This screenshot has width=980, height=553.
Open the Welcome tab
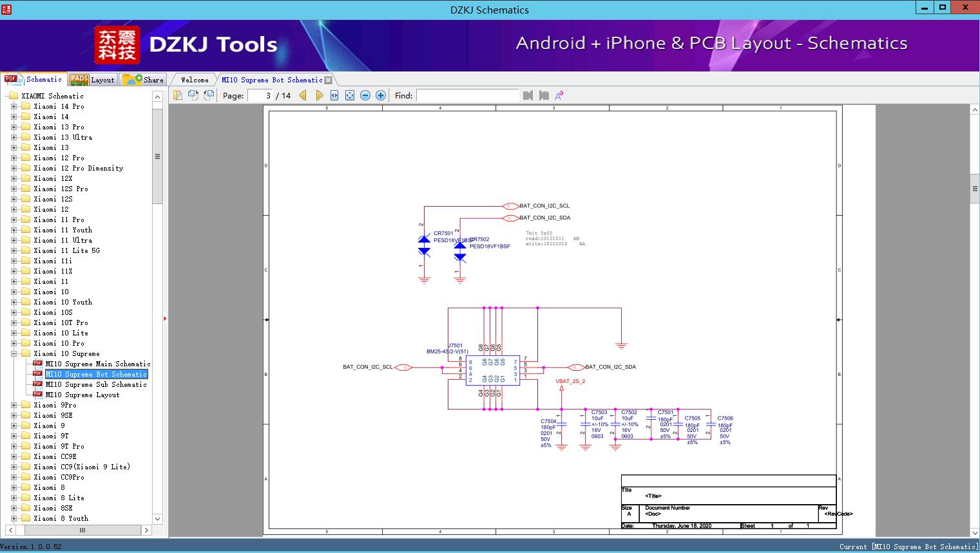[x=195, y=80]
